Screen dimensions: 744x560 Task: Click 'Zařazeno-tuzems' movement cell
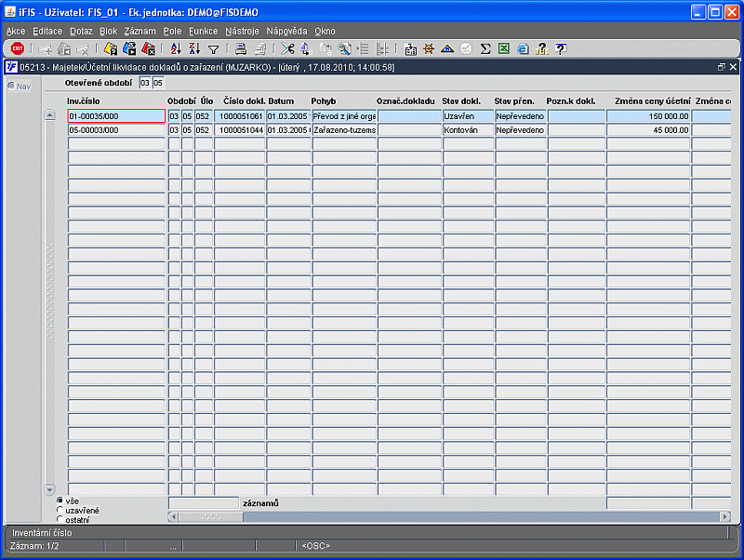point(344,130)
